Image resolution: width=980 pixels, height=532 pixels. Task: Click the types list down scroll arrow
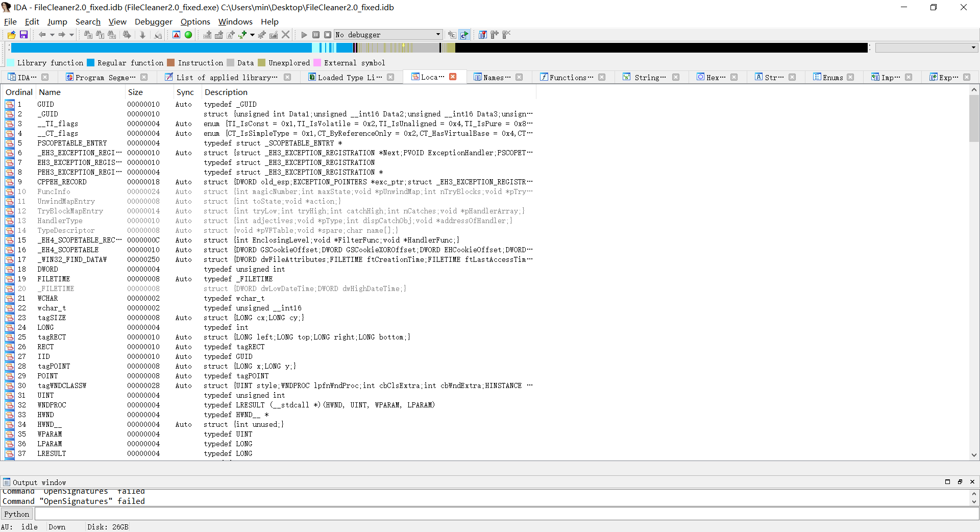(x=974, y=455)
